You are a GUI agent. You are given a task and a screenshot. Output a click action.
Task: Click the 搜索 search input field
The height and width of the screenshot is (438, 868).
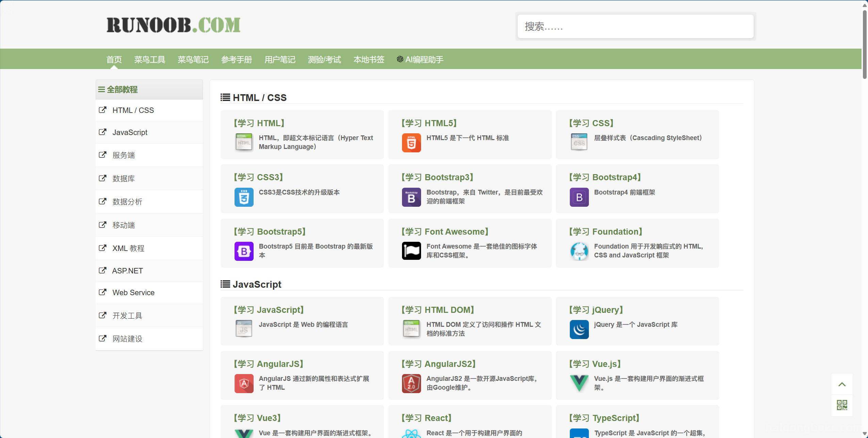click(635, 26)
